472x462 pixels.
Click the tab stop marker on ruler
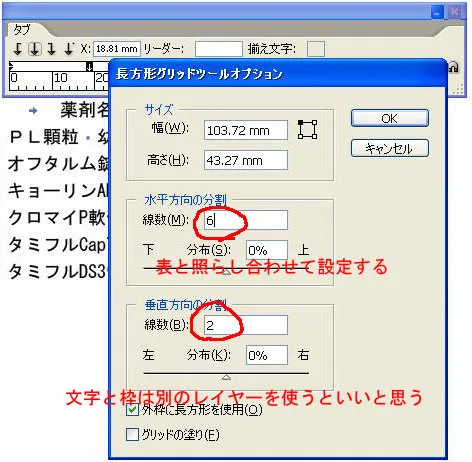89,67
